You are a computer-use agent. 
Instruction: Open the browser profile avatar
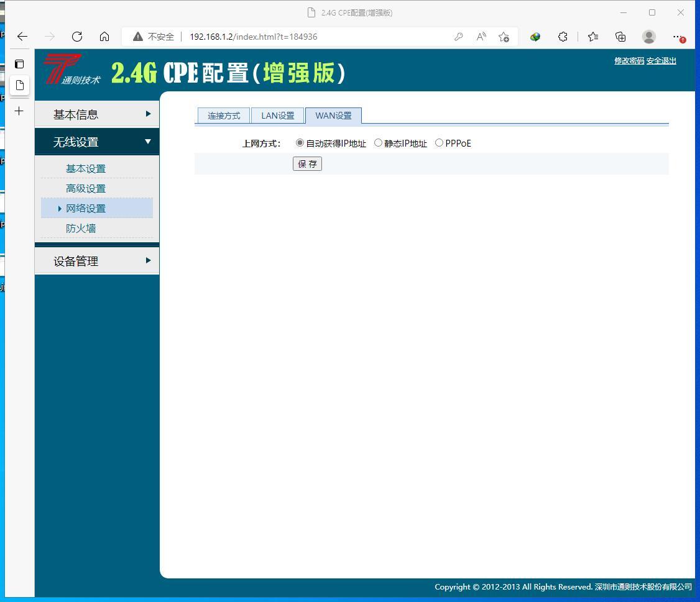[648, 37]
